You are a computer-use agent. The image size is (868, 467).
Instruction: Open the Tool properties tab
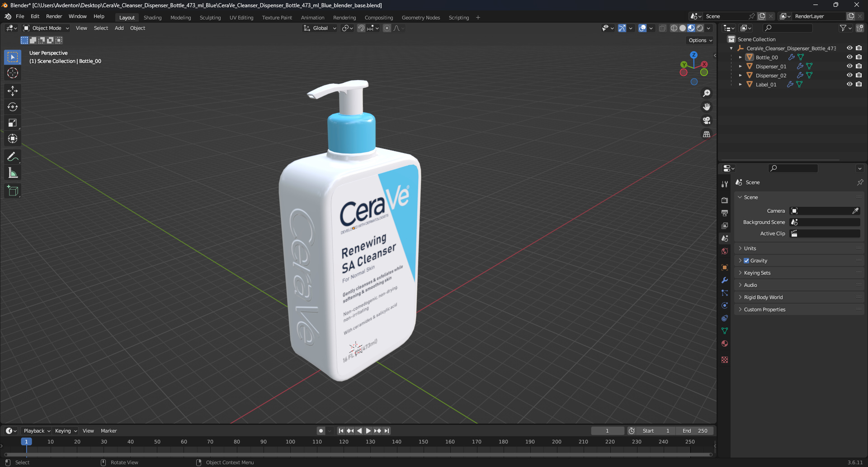[x=725, y=184]
